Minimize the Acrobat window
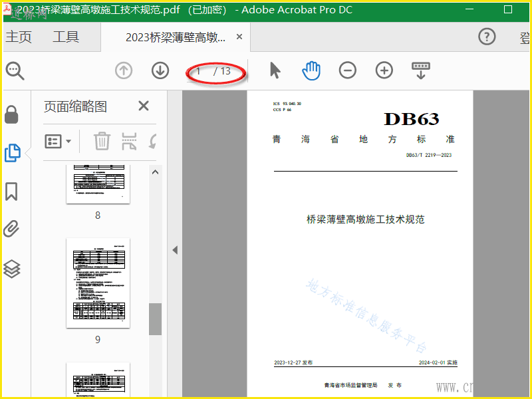This screenshot has width=532, height=399. tap(469, 9)
